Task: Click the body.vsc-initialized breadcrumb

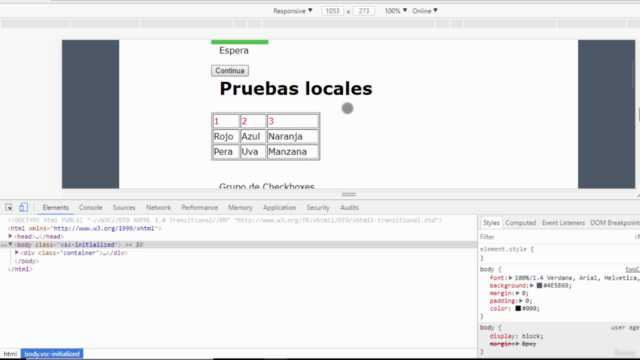Action: point(52,354)
